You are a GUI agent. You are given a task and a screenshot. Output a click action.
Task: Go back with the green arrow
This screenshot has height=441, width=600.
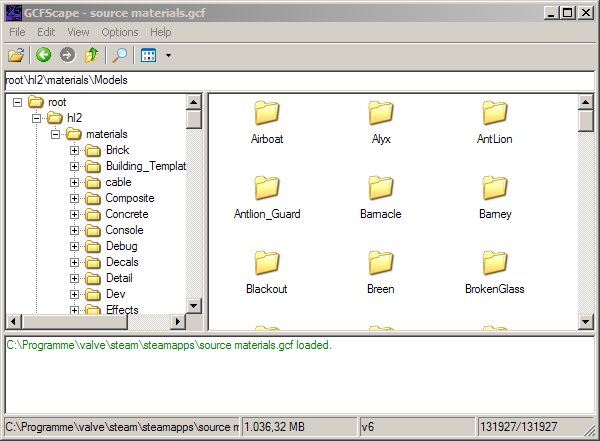(43, 55)
